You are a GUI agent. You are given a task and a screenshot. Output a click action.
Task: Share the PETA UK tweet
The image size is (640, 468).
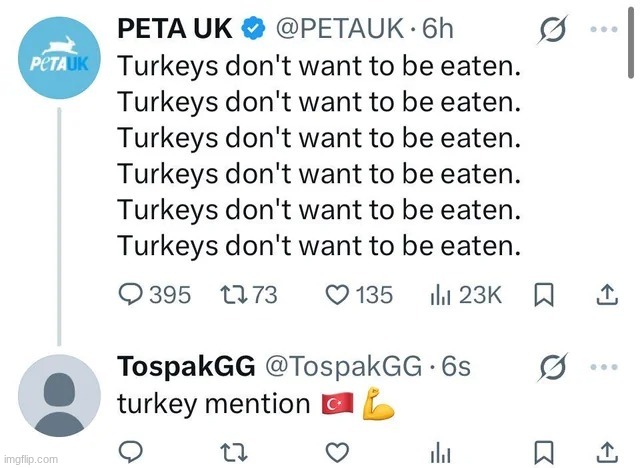605,295
